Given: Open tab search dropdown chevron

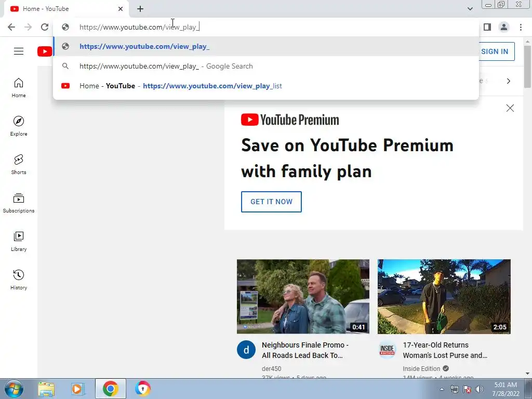Looking at the screenshot, I should [x=470, y=9].
